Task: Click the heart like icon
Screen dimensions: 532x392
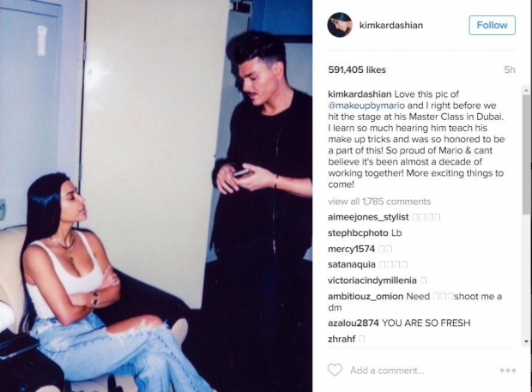Action: click(335, 370)
